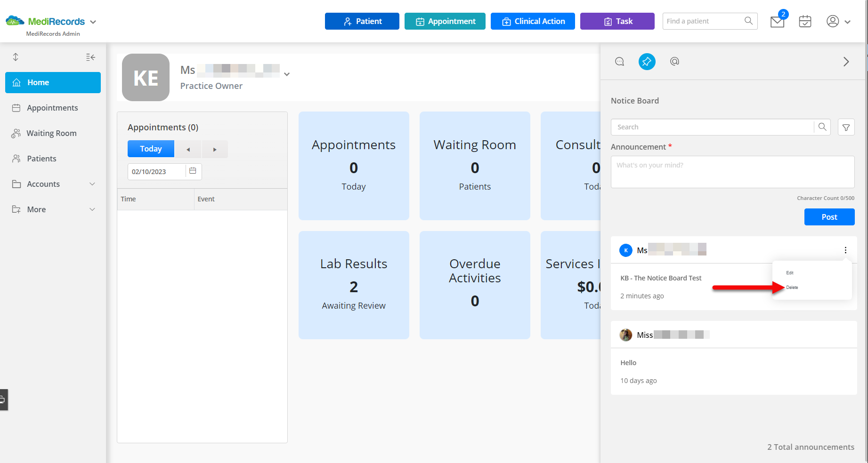This screenshot has height=463, width=868.
Task: Click the Notice Board Search field
Action: [713, 127]
